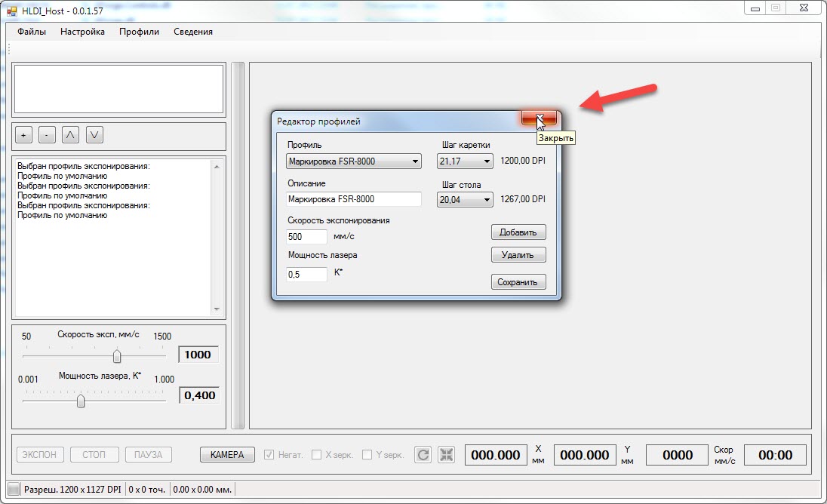Open the Профили menu

coord(139,32)
